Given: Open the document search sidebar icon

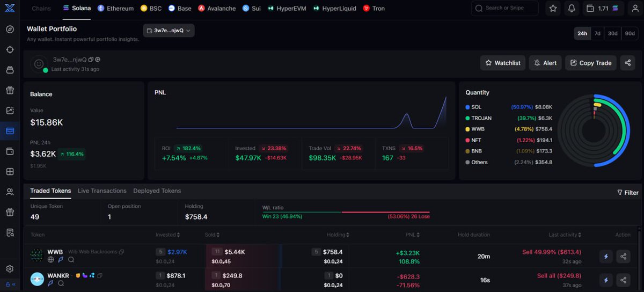Looking at the screenshot, I should pyautogui.click(x=10, y=232).
